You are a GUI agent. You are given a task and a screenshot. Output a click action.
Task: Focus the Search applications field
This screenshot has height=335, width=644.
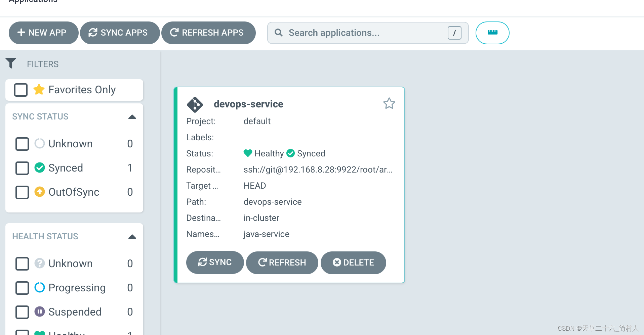point(368,33)
